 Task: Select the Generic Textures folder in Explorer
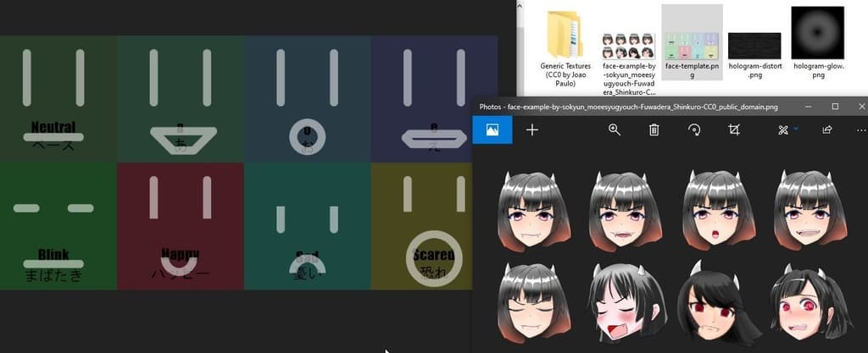coord(565,48)
